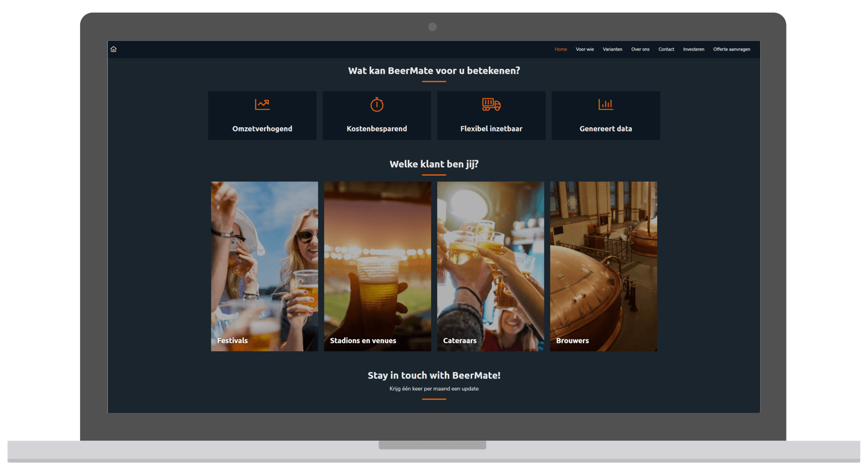
Task: Click the Genereert data bar chart icon
Action: click(x=606, y=104)
